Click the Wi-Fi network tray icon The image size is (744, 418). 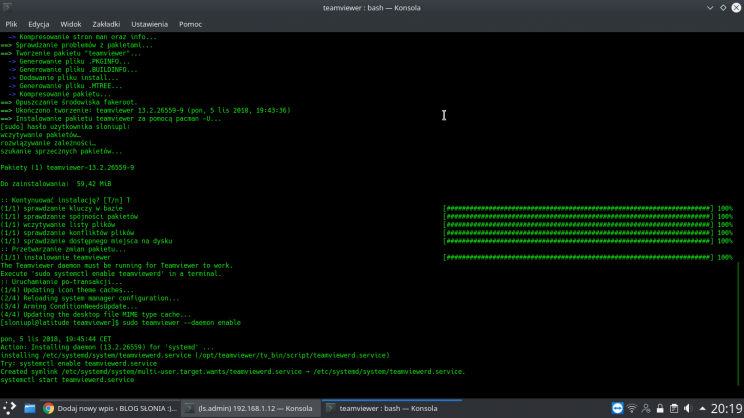[x=631, y=409]
